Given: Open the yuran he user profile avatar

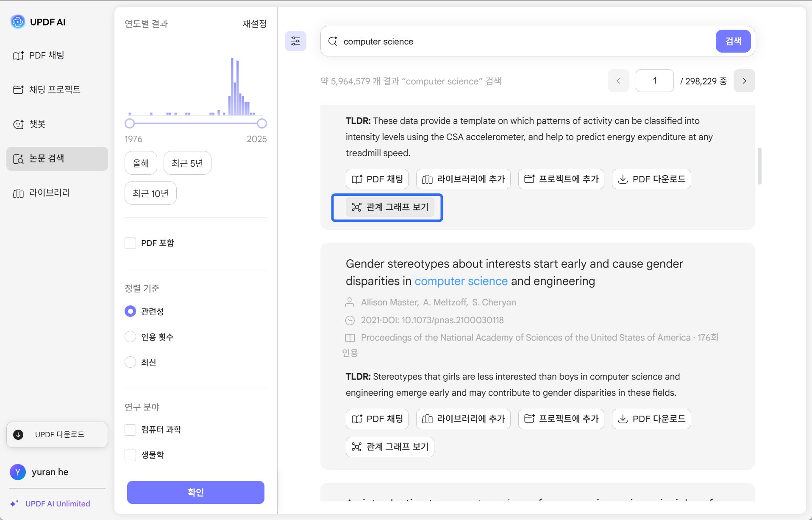Looking at the screenshot, I should pos(18,472).
